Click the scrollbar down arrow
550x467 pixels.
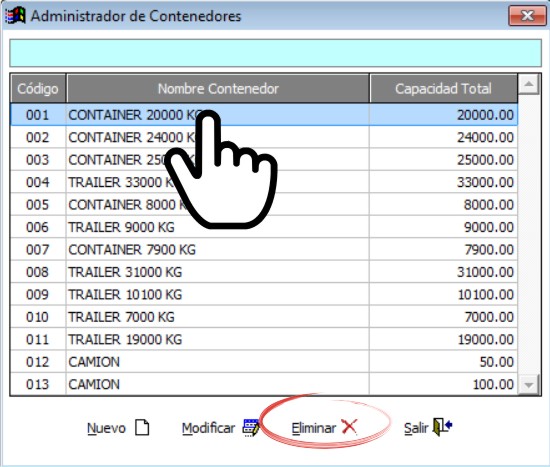tap(529, 385)
